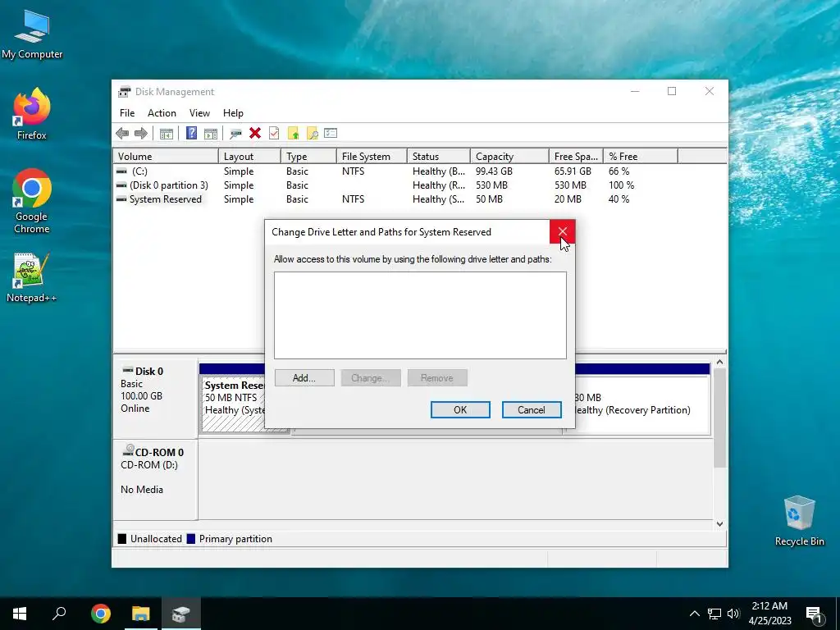The width and height of the screenshot is (840, 630).
Task: Click the settings checklist toolbar icon
Action: click(x=331, y=134)
